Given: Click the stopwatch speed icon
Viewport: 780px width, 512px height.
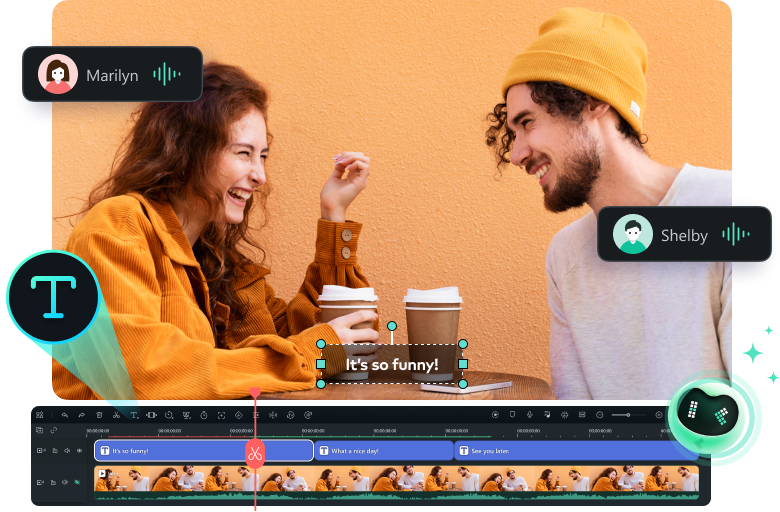Looking at the screenshot, I should [203, 414].
